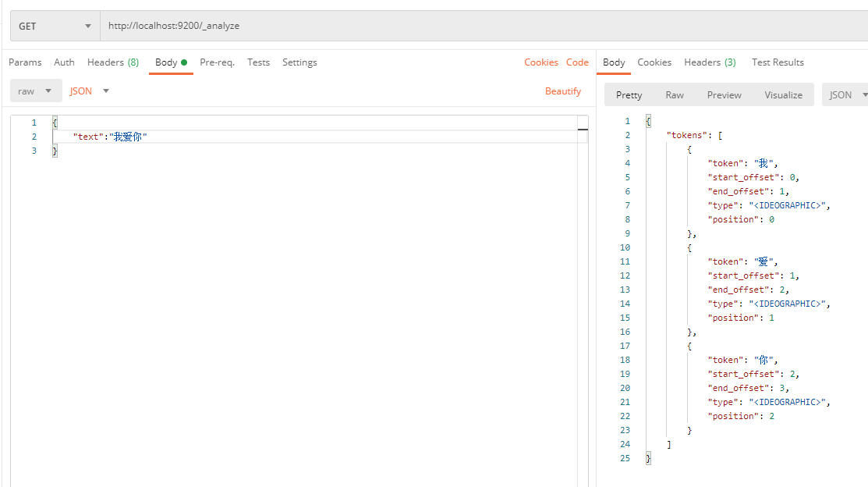Open the Pre-req. tab
868x487 pixels.
coord(217,62)
